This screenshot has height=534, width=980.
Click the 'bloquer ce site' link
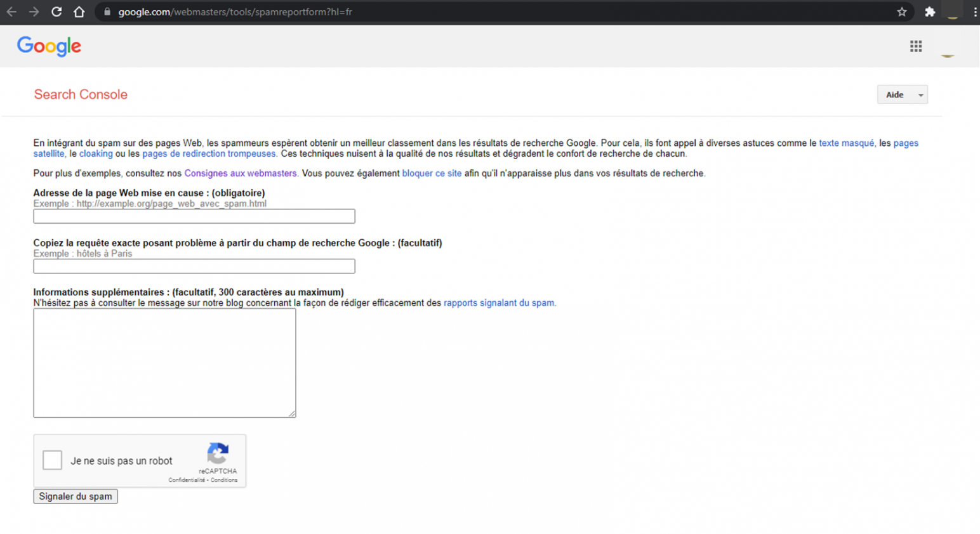(432, 174)
